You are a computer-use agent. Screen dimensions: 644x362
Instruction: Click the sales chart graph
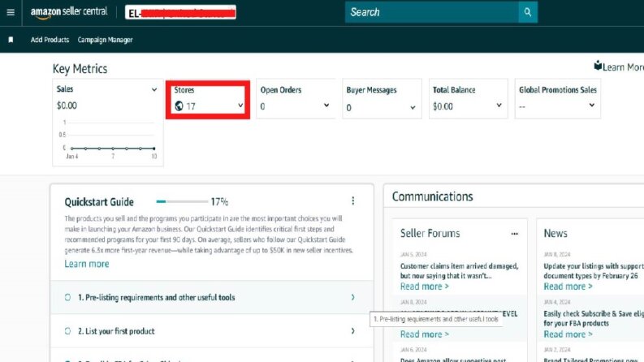click(x=109, y=140)
